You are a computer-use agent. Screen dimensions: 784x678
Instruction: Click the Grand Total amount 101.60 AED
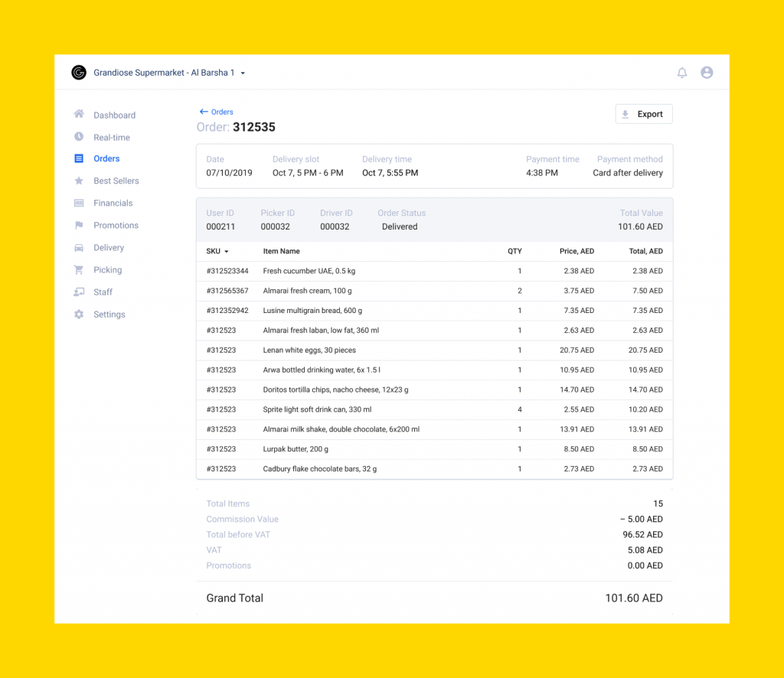pos(634,598)
